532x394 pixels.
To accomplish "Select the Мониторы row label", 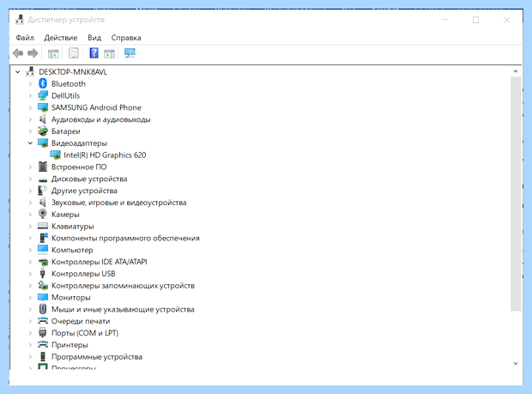I will (71, 298).
